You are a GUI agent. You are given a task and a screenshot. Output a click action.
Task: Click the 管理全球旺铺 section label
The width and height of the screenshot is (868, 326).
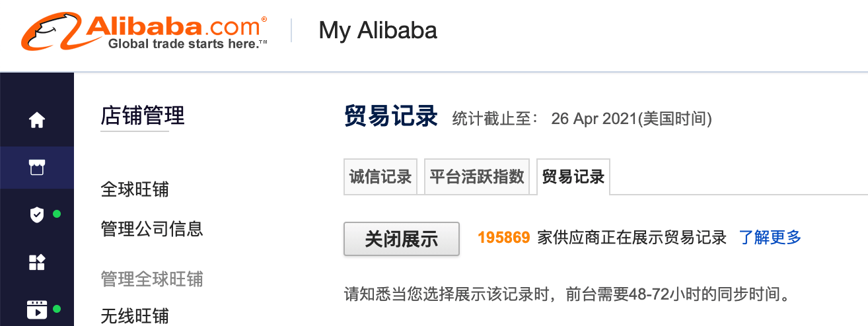[152, 278]
